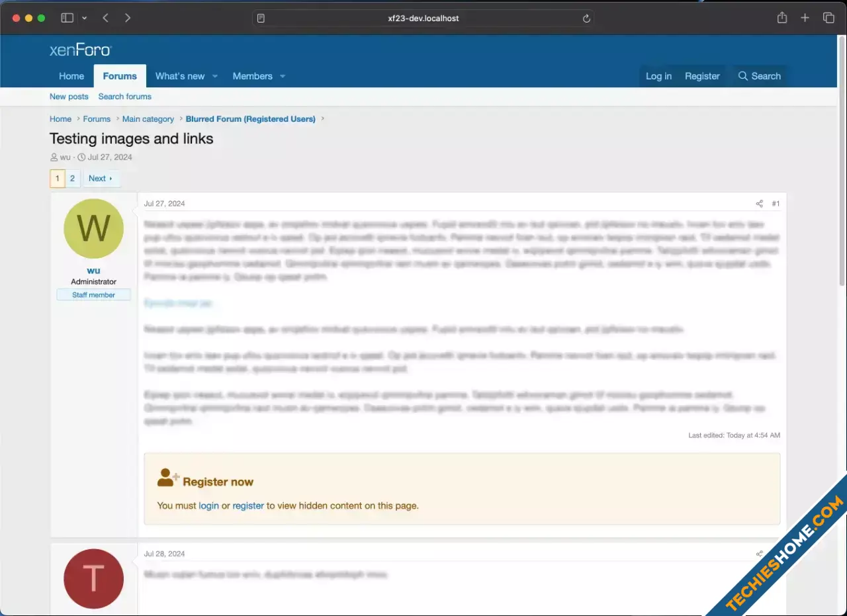Share post #1 with the share icon

(760, 204)
